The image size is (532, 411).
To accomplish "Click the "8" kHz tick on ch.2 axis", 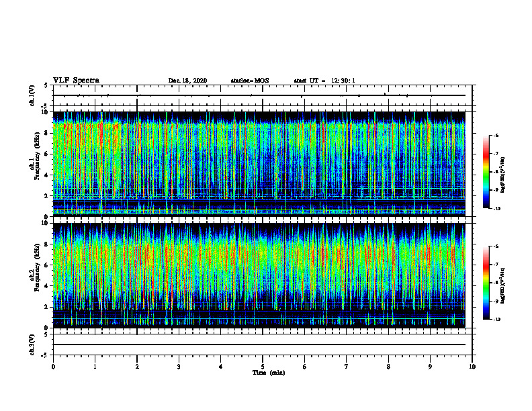I will [x=47, y=244].
